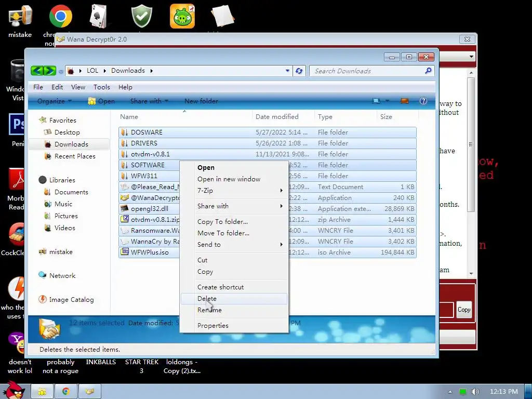
Task: Click the green network tray icon
Action: click(462, 392)
